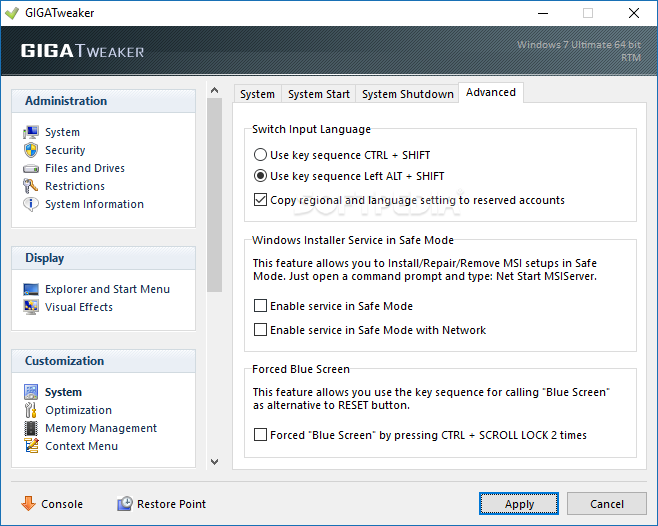The height and width of the screenshot is (526, 658).
Task: Switch to the System tab
Action: (258, 94)
